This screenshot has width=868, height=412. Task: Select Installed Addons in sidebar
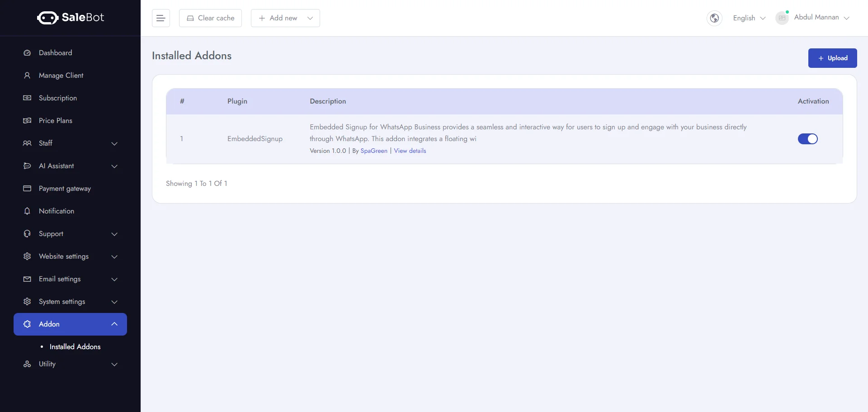pos(75,347)
